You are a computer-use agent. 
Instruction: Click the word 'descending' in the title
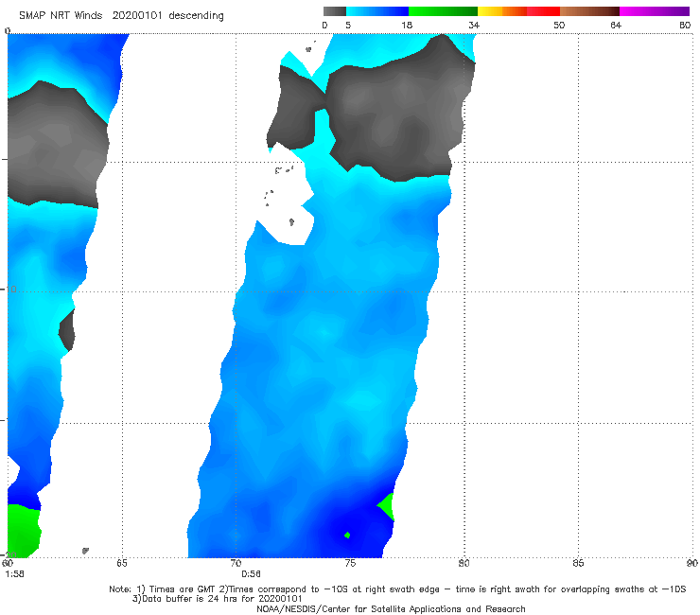[196, 16]
